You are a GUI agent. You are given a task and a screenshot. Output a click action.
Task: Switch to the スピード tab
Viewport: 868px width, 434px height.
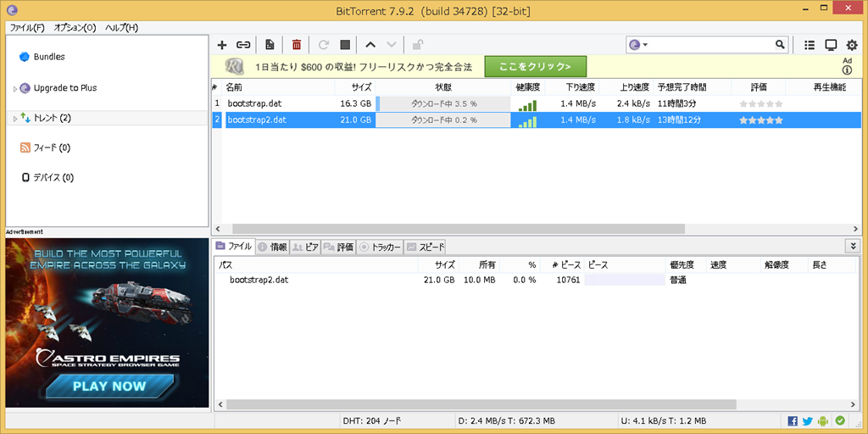click(x=425, y=248)
